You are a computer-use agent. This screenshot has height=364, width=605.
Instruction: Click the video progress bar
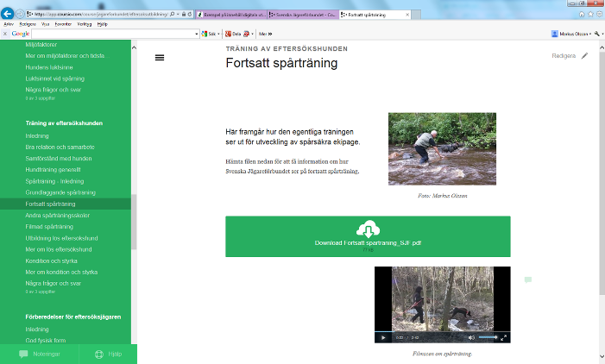(x=442, y=331)
